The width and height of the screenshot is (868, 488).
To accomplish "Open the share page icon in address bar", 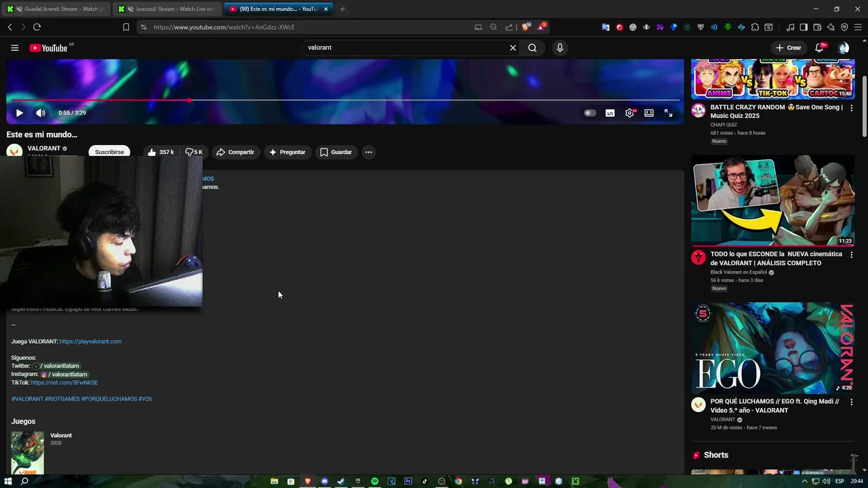I will (x=509, y=27).
